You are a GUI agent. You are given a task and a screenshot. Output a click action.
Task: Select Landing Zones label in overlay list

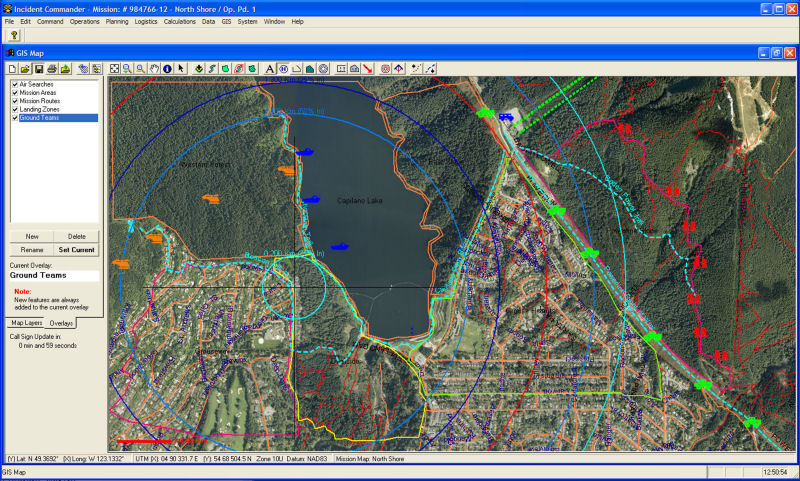click(x=39, y=109)
